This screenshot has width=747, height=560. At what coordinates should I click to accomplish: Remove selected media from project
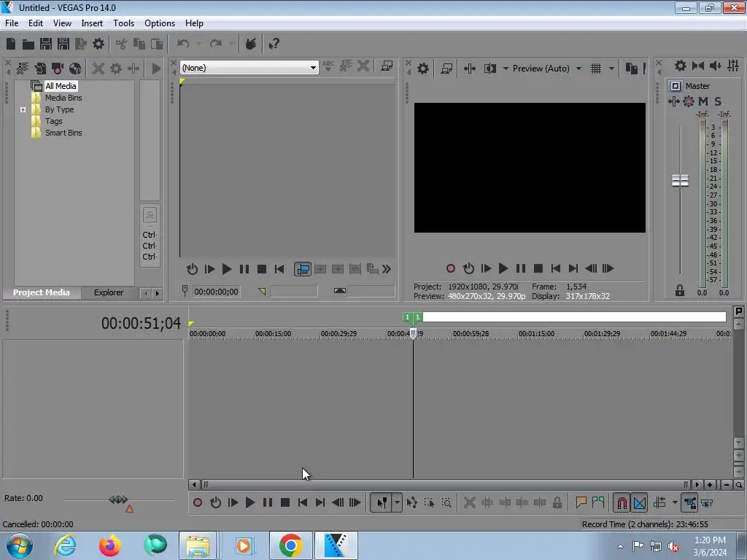point(98,68)
